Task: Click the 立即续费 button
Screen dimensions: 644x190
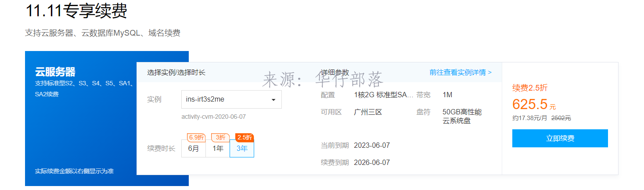Action: pos(560,138)
